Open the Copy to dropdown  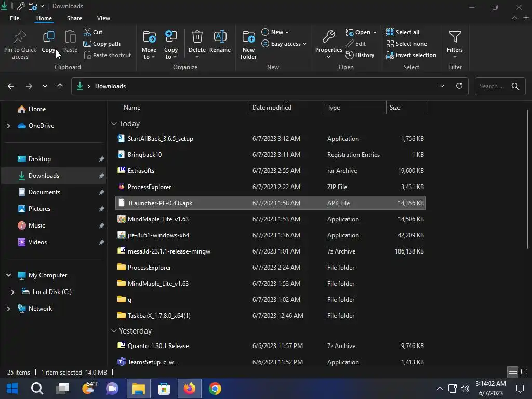tap(170, 45)
